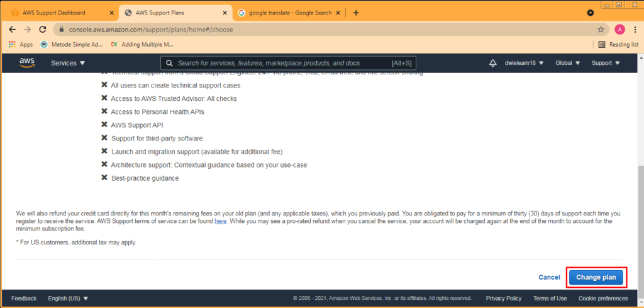Reload the page with refresh icon
This screenshot has height=308, width=644.
coord(42,30)
